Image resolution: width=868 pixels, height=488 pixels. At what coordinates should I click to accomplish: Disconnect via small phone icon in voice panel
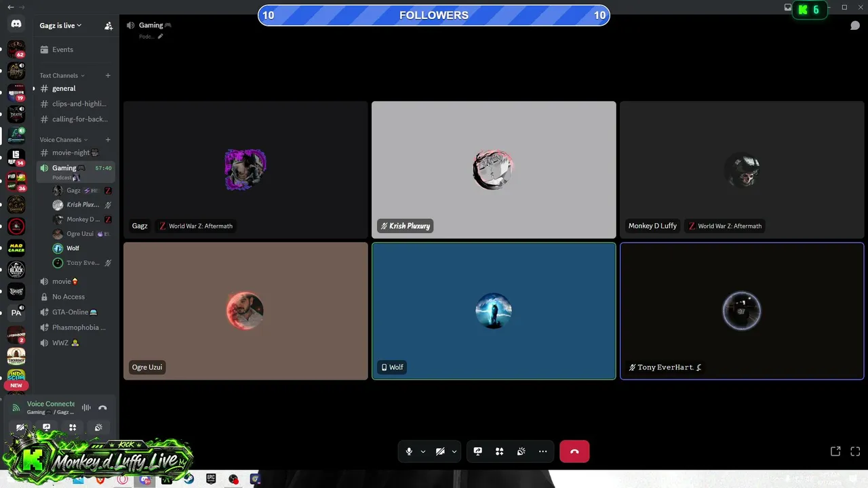[x=102, y=407]
